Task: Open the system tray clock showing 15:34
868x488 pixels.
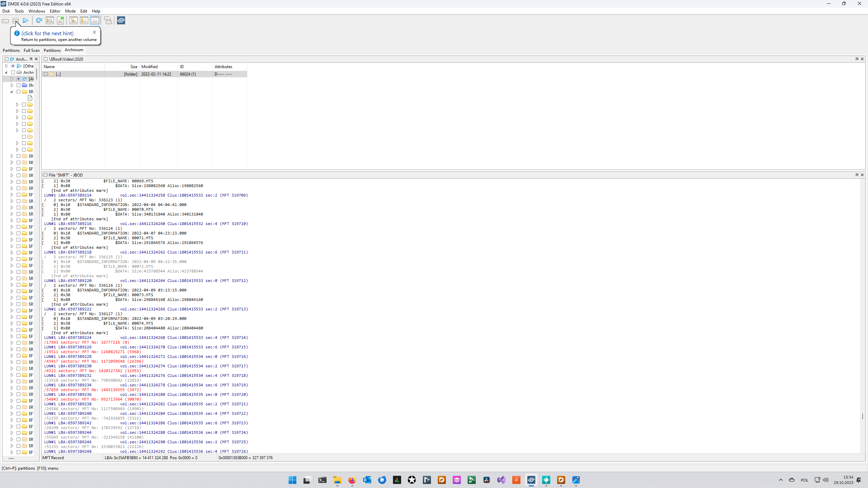Action: [x=844, y=480]
